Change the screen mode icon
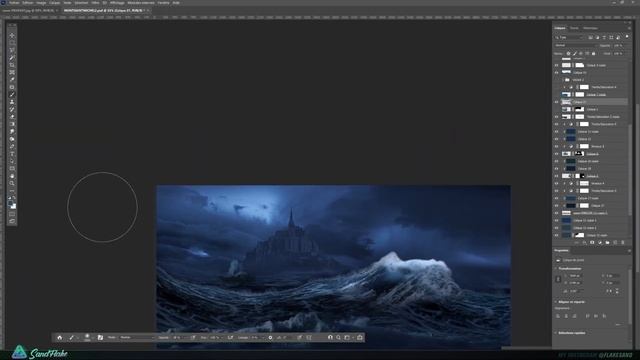This screenshot has height=360, width=640. pyautogui.click(x=12, y=221)
